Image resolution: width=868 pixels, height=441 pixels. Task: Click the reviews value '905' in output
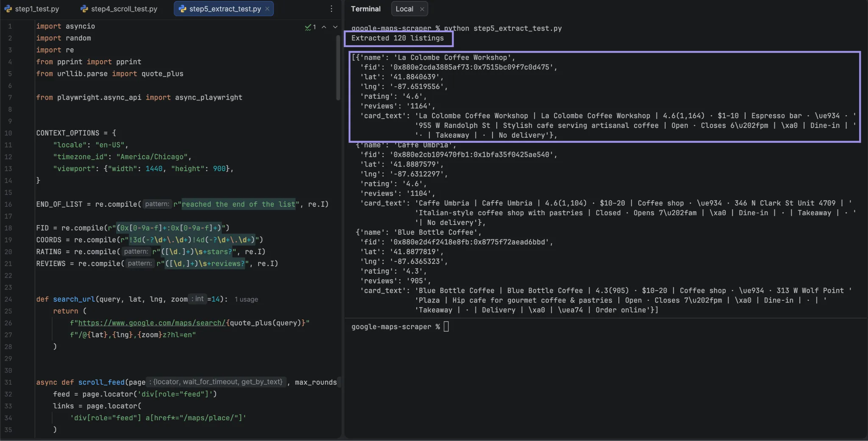tap(416, 281)
